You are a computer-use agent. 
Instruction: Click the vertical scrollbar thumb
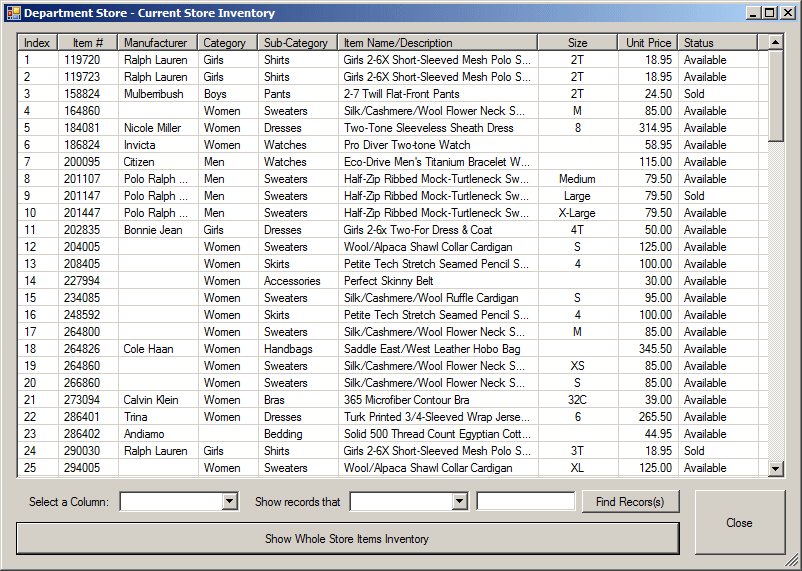[x=775, y=95]
